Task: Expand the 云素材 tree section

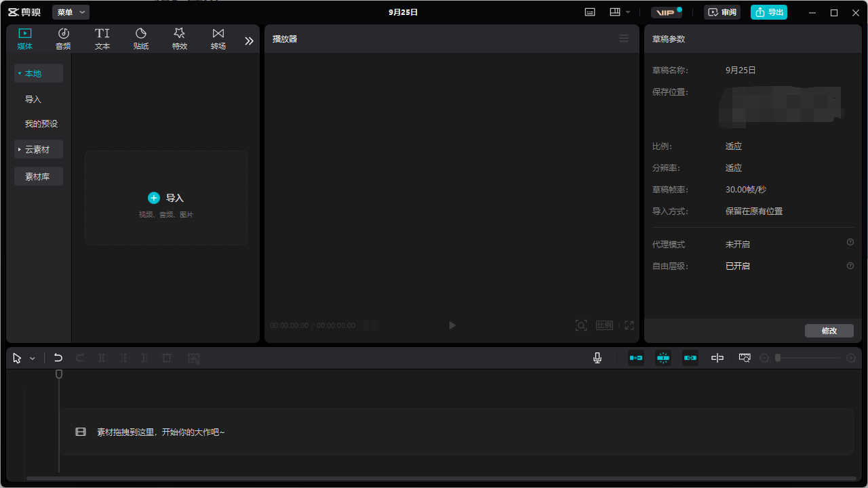Action: [39, 149]
